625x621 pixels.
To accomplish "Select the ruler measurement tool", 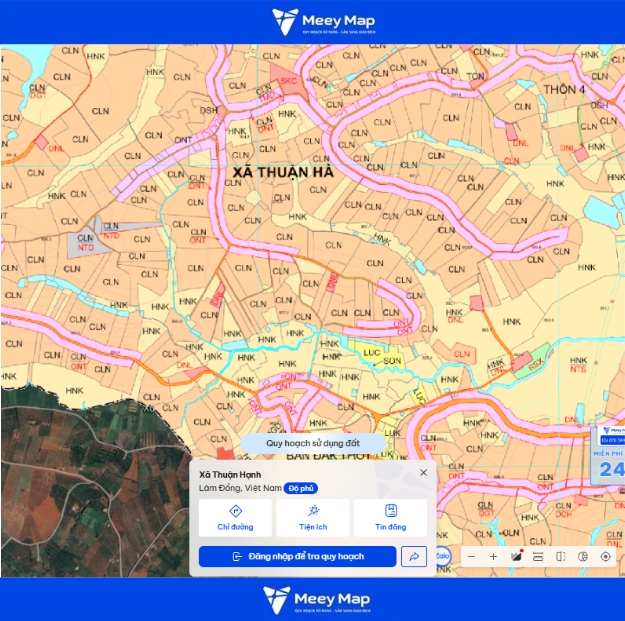I will (538, 557).
